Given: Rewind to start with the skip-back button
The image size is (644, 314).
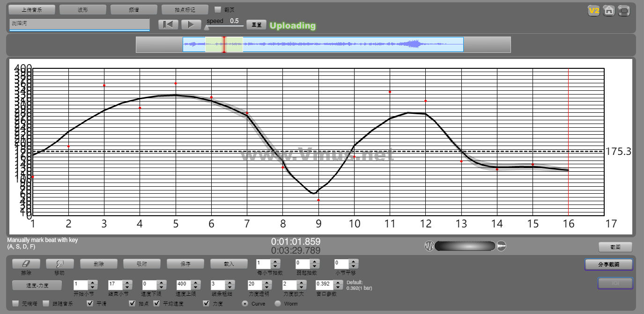Looking at the screenshot, I should pos(169,24).
